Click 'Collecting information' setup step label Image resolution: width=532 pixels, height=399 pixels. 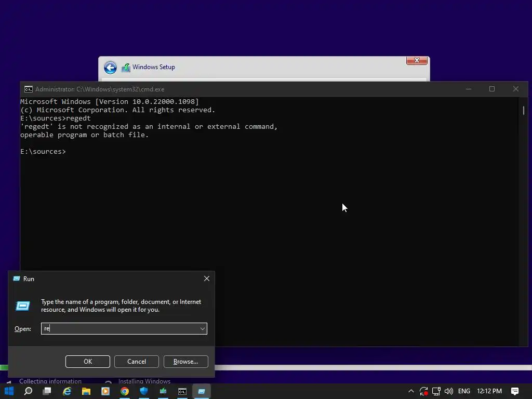(x=50, y=381)
